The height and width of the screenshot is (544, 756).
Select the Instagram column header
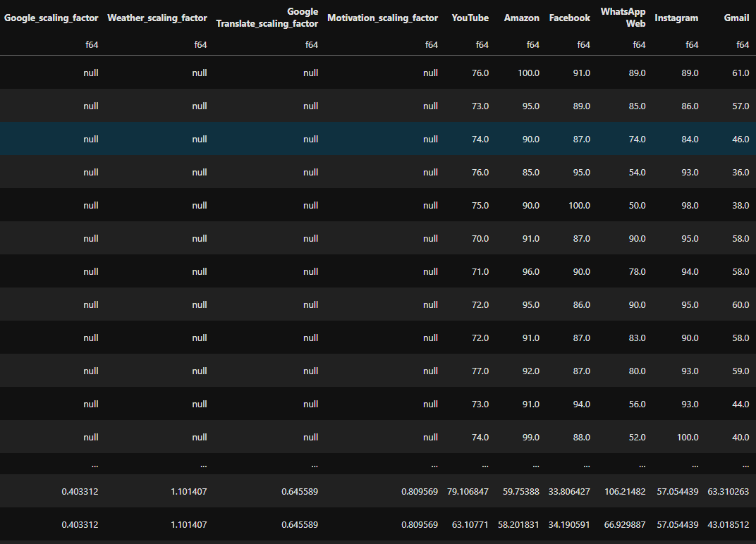pyautogui.click(x=676, y=18)
